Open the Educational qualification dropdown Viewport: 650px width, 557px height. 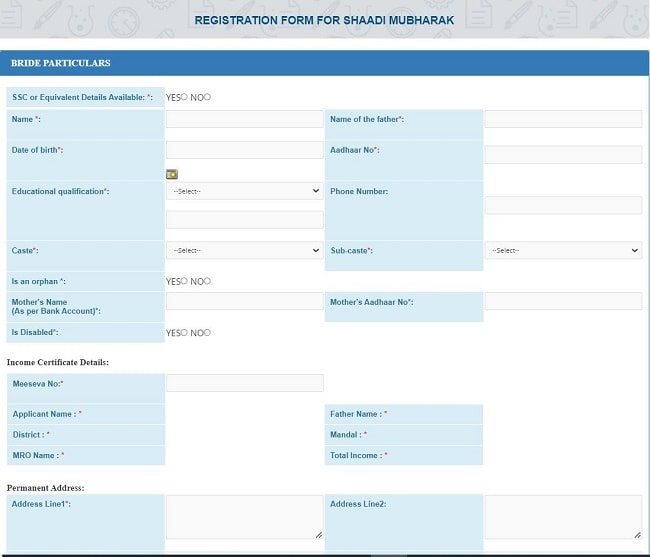245,191
